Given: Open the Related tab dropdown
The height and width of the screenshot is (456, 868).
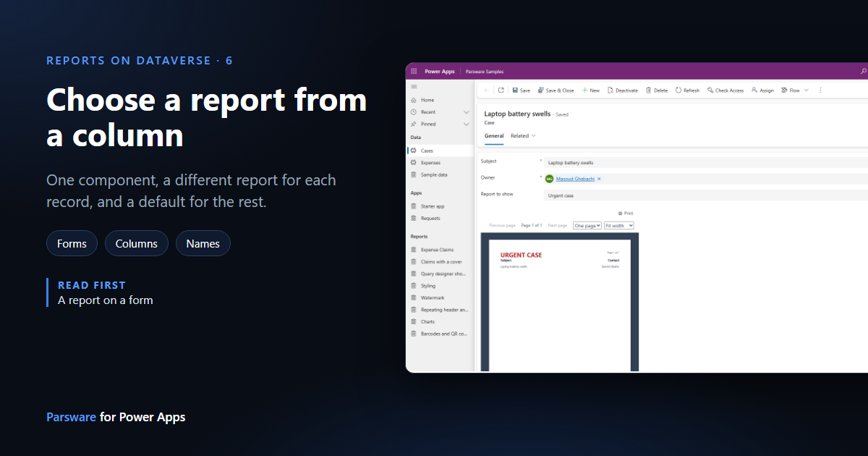Looking at the screenshot, I should coord(523,136).
